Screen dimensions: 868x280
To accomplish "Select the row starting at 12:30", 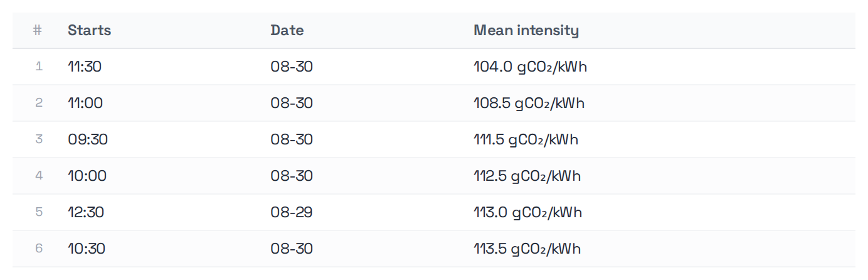I will coord(434,212).
